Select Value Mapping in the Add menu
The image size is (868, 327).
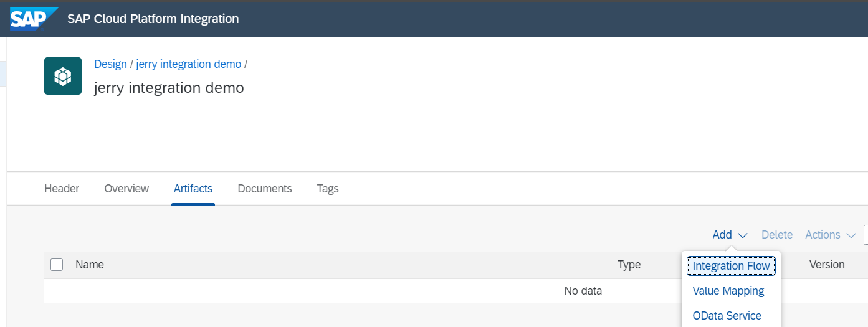pos(728,291)
